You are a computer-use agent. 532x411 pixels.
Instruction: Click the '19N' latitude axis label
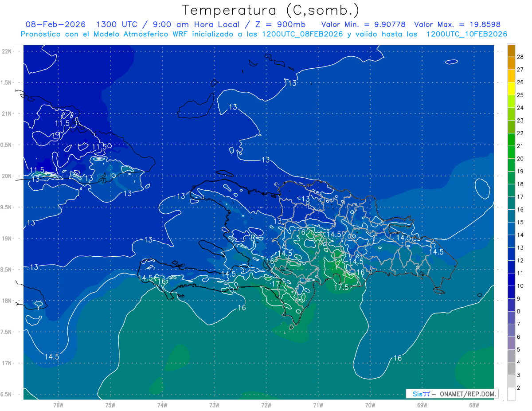(x=8, y=238)
